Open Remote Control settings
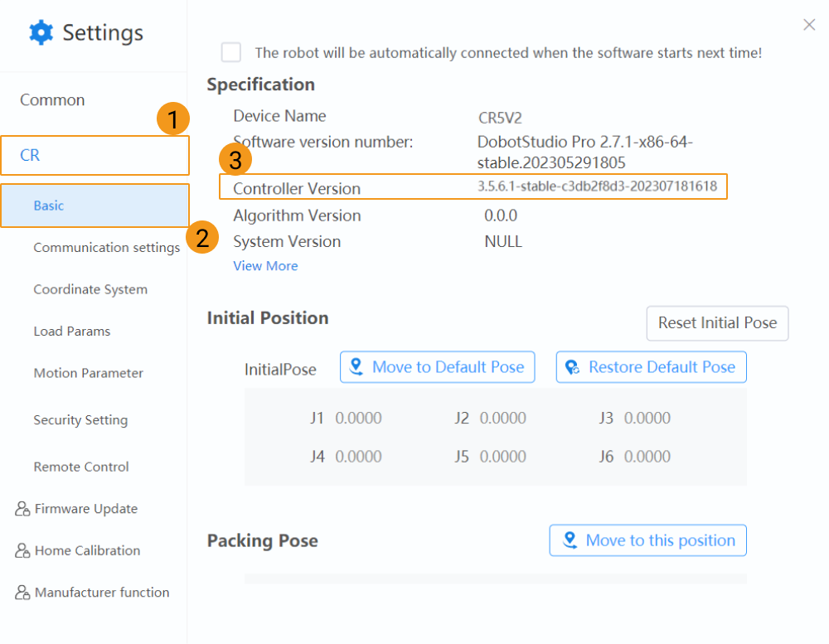The width and height of the screenshot is (829, 644). (81, 467)
